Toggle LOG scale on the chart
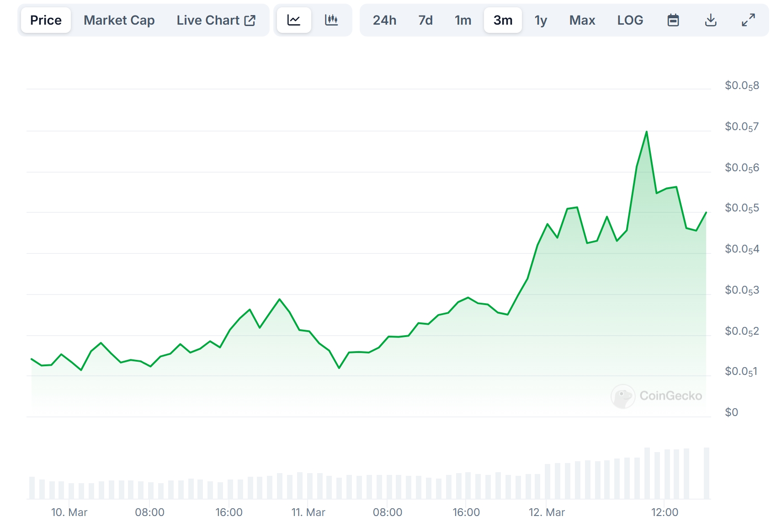 coord(630,20)
